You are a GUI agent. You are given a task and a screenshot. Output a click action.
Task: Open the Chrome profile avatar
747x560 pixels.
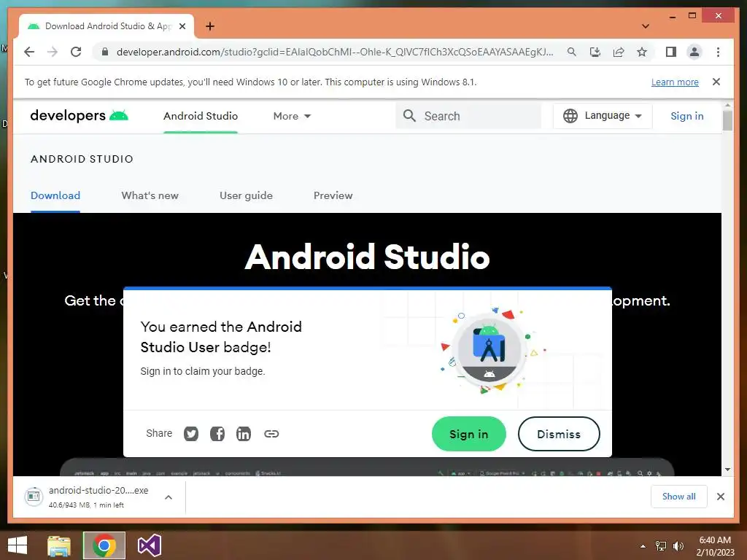coord(694,52)
